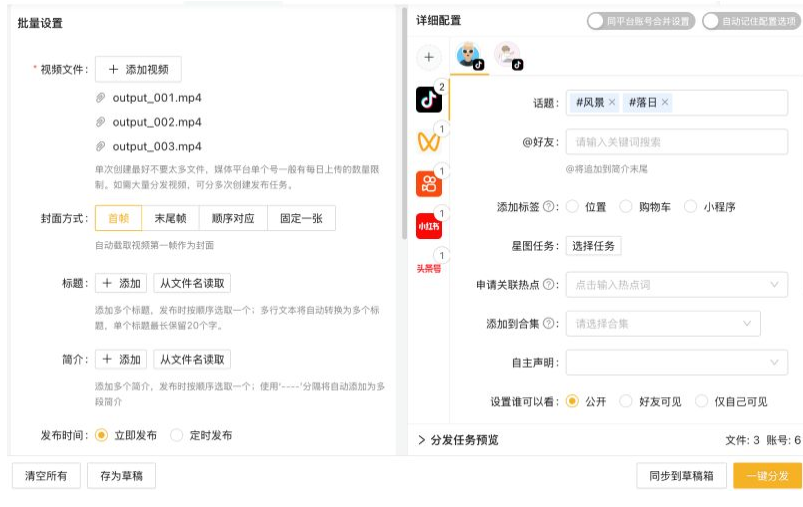Click the 存为草稿 button
This screenshot has height=507, width=803.
(121, 476)
